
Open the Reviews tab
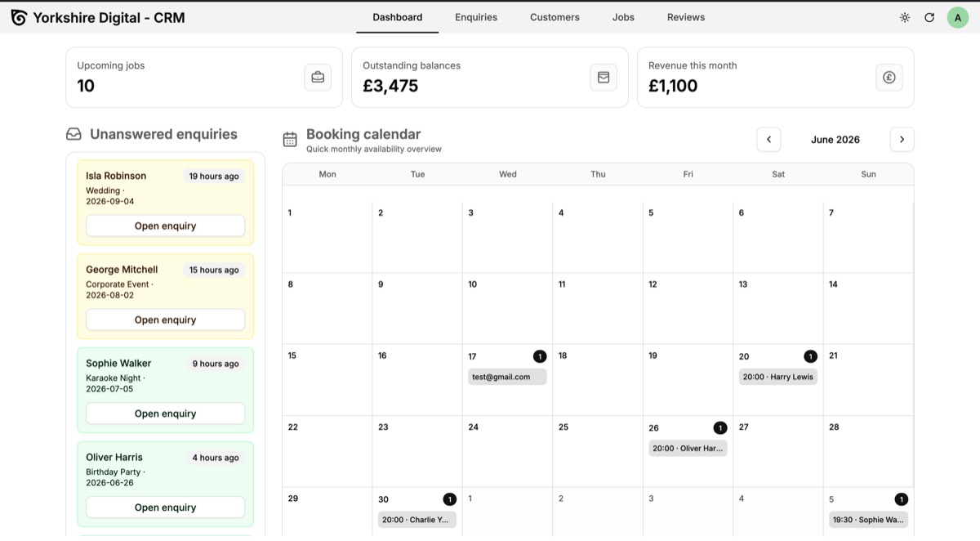(x=686, y=17)
